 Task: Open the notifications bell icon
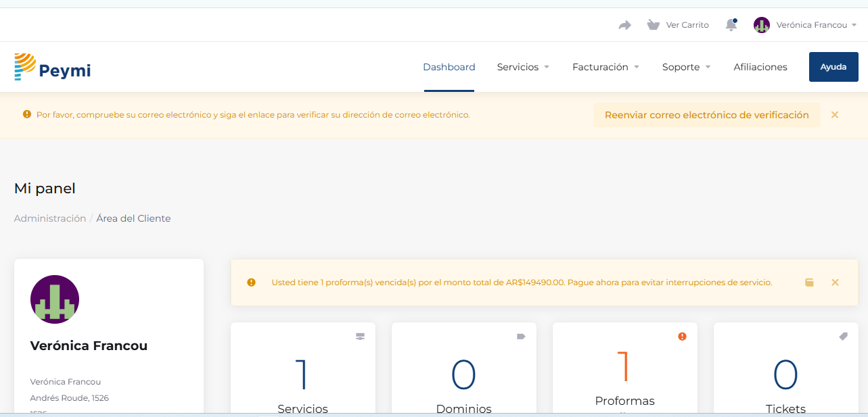click(731, 25)
